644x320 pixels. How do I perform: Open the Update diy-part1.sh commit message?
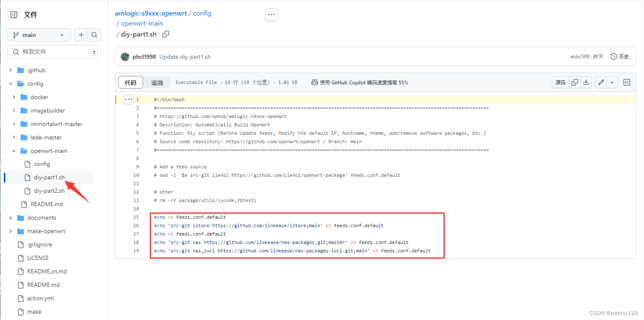(x=185, y=57)
